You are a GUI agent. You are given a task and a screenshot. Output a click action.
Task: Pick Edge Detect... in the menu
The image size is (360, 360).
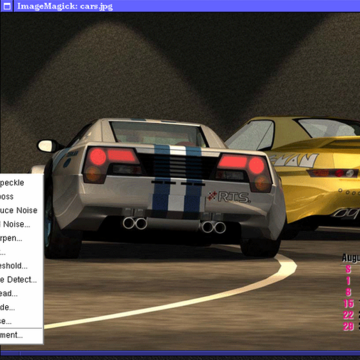tap(21, 280)
